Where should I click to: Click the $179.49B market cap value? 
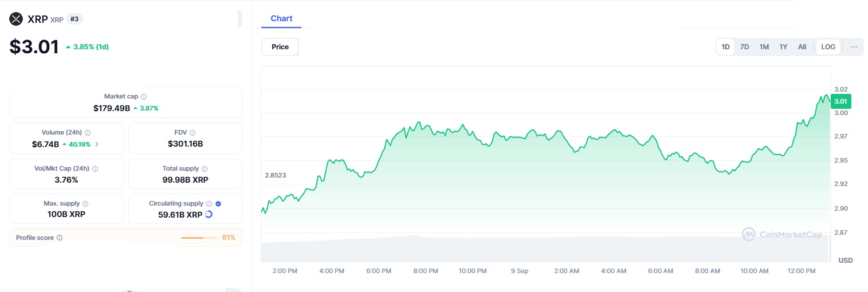click(x=112, y=108)
